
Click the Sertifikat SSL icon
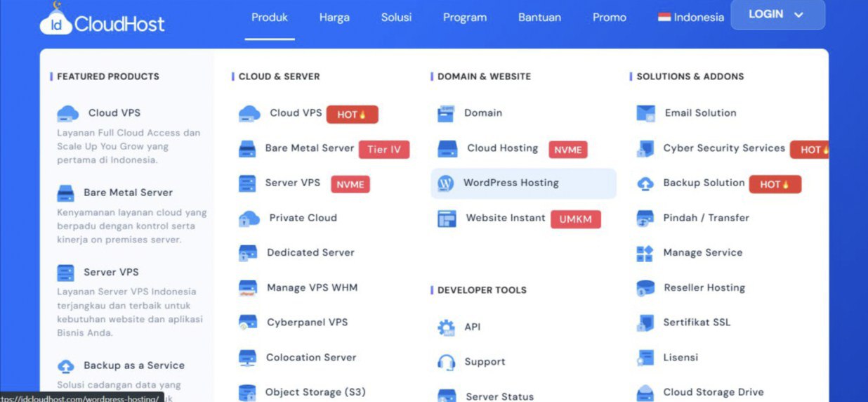(x=645, y=323)
